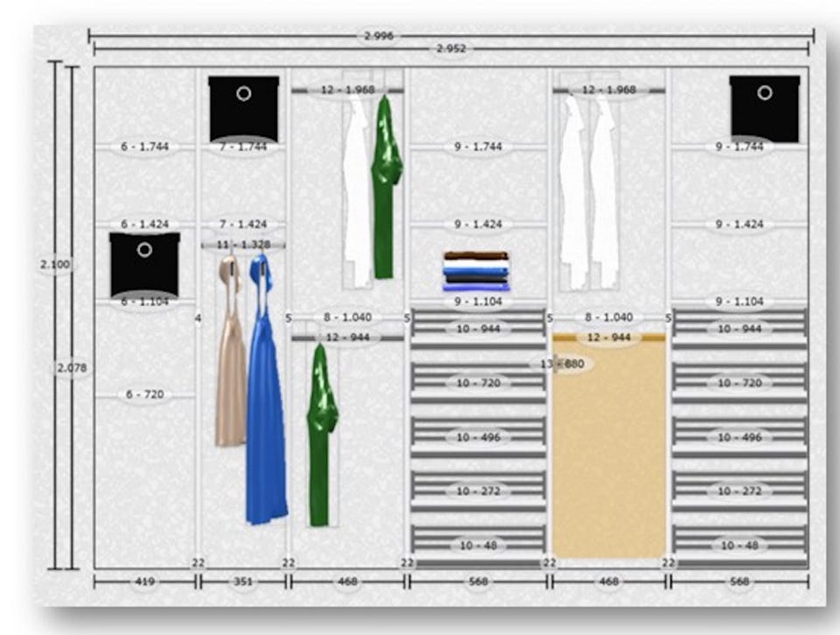Image resolution: width=840 pixels, height=635 pixels.
Task: Select shelf label 6 - 1.744
Action: [x=144, y=147]
